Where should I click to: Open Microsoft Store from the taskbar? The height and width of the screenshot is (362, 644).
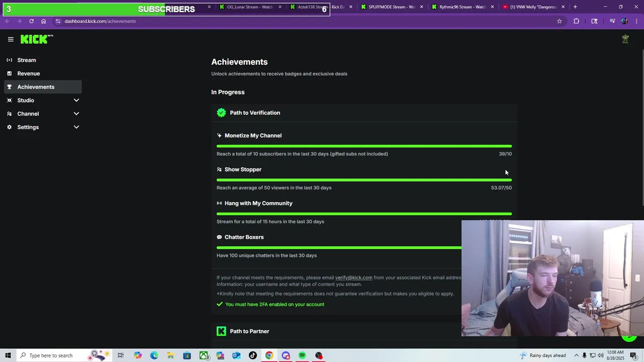[187, 355]
